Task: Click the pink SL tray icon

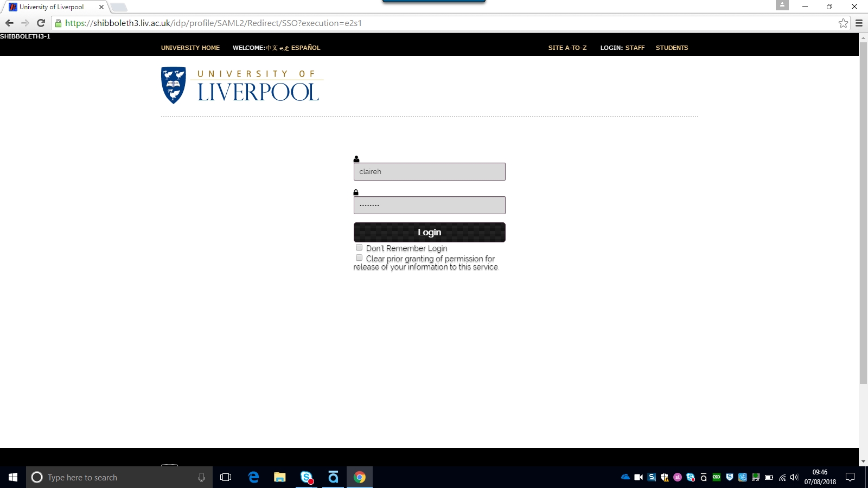Action: coord(678,477)
